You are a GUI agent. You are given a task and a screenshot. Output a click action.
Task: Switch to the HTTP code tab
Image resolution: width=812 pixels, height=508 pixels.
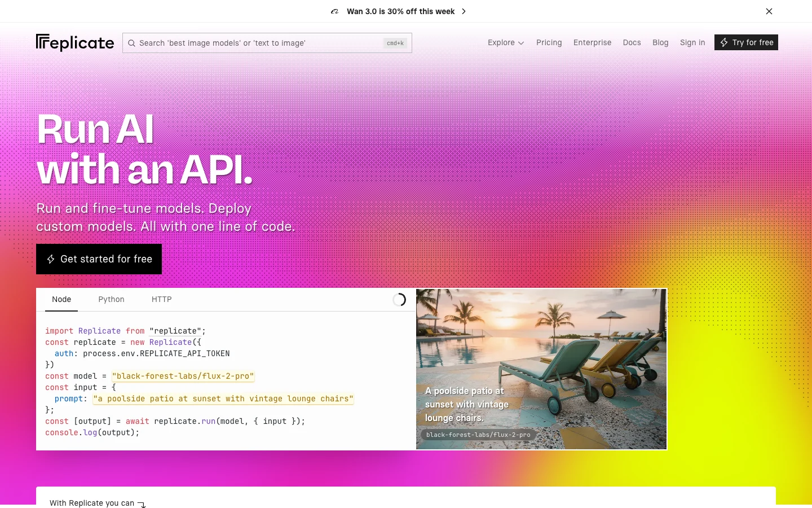(x=162, y=300)
